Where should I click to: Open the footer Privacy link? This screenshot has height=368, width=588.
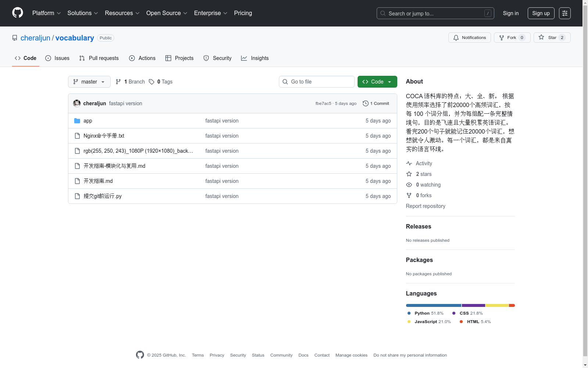(x=217, y=355)
